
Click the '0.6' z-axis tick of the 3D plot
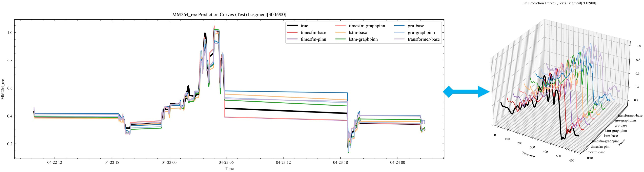[x=637, y=74]
